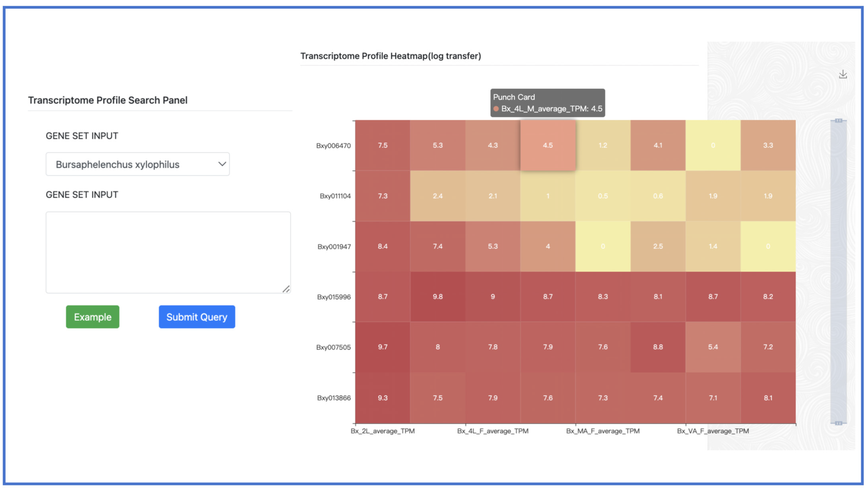
Task: Click inside the gene set text area
Action: (x=168, y=252)
